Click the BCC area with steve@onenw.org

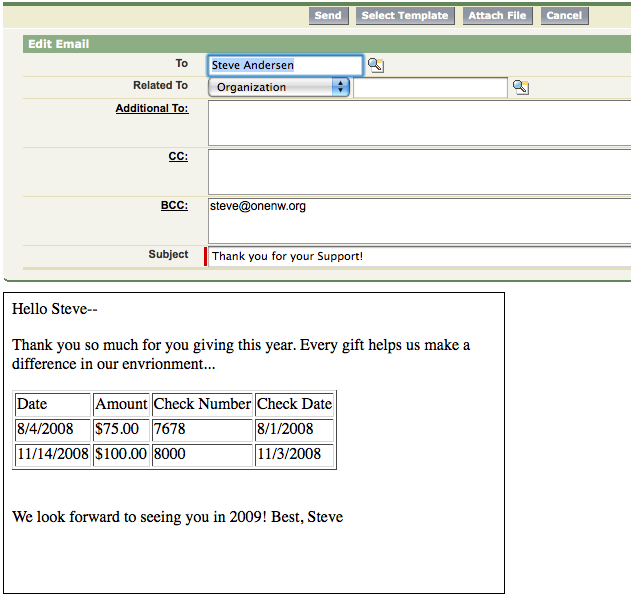tap(419, 221)
